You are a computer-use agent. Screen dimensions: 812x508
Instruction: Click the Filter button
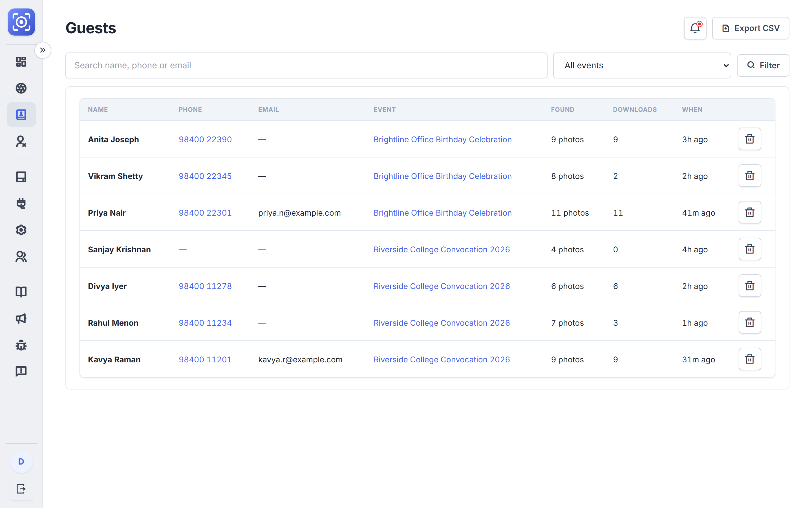(763, 65)
